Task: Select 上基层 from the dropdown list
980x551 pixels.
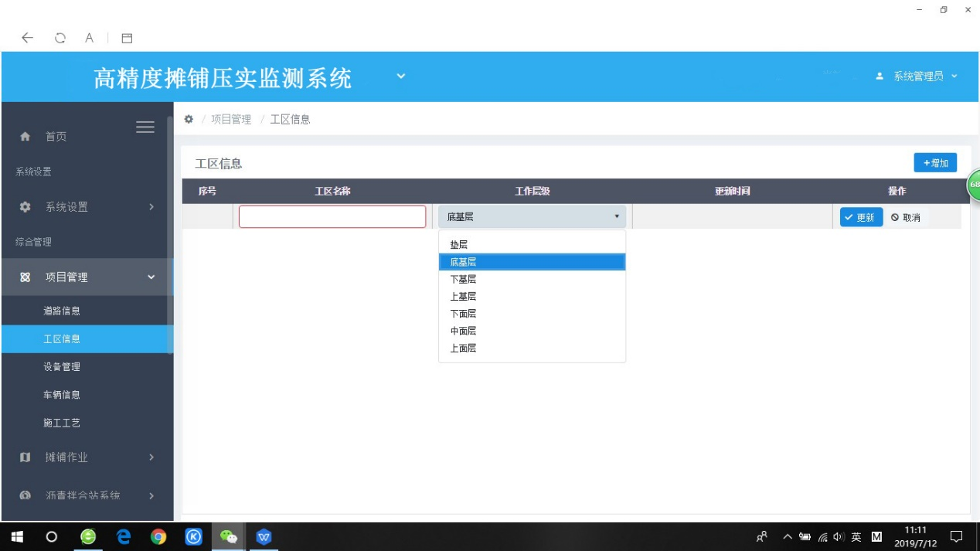Action: pos(532,297)
